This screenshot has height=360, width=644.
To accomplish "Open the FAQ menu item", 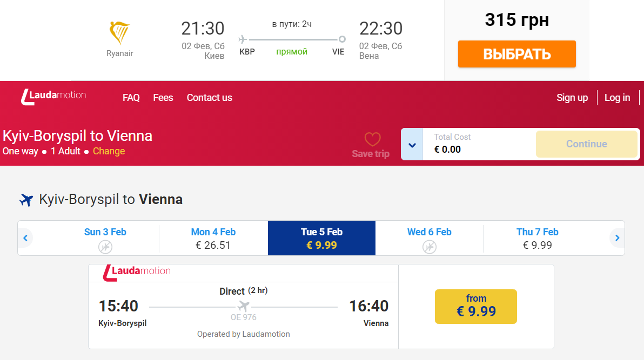I will [x=131, y=98].
